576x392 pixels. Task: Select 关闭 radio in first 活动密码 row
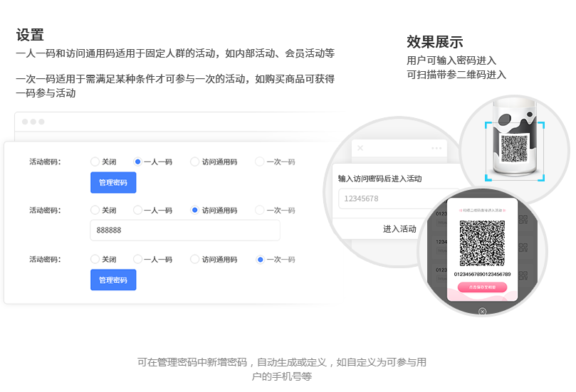coord(95,161)
